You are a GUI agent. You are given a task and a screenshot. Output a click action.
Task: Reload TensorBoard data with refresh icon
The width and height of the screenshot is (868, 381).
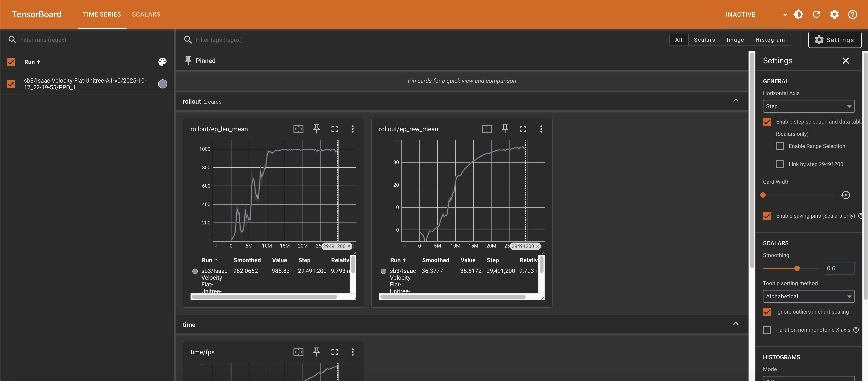816,14
